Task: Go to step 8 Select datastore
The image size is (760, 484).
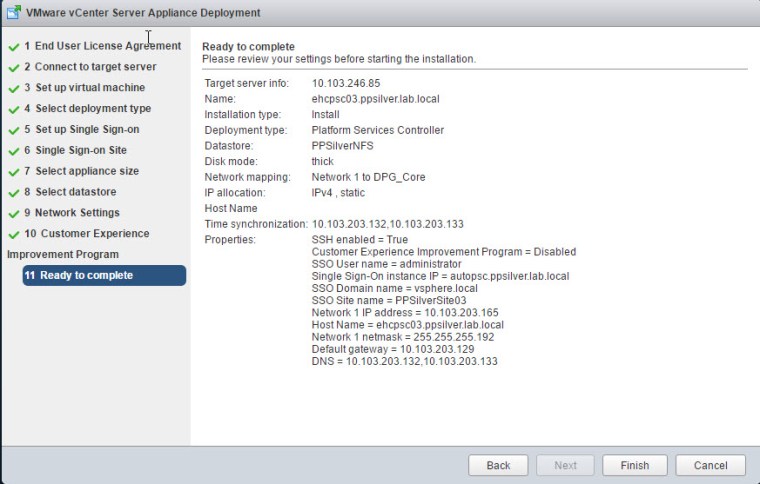Action: pos(70,191)
